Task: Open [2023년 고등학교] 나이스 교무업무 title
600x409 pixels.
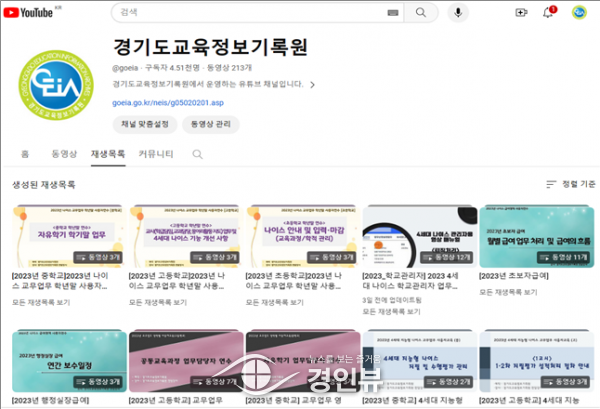Action: pyautogui.click(x=177, y=281)
